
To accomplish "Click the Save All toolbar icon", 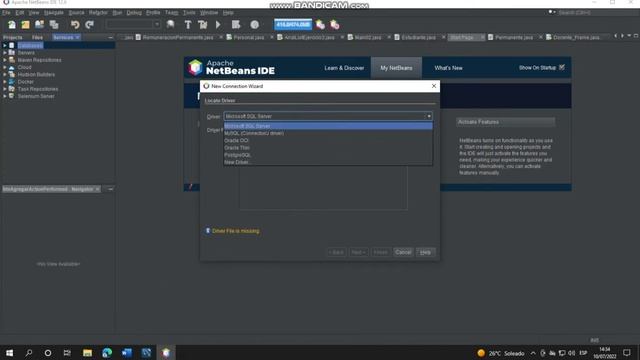I will click(54, 25).
